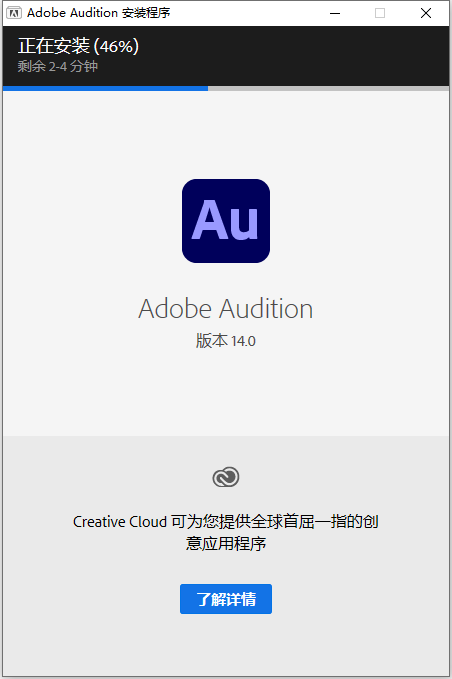
Task: Close the Adobe Audition installer window
Action: tap(426, 13)
